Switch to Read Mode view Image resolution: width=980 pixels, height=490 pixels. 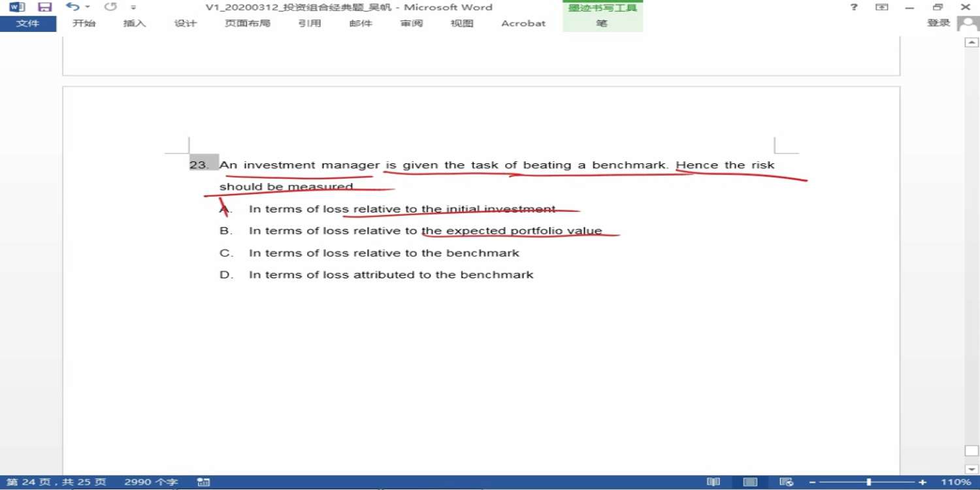[x=713, y=482]
